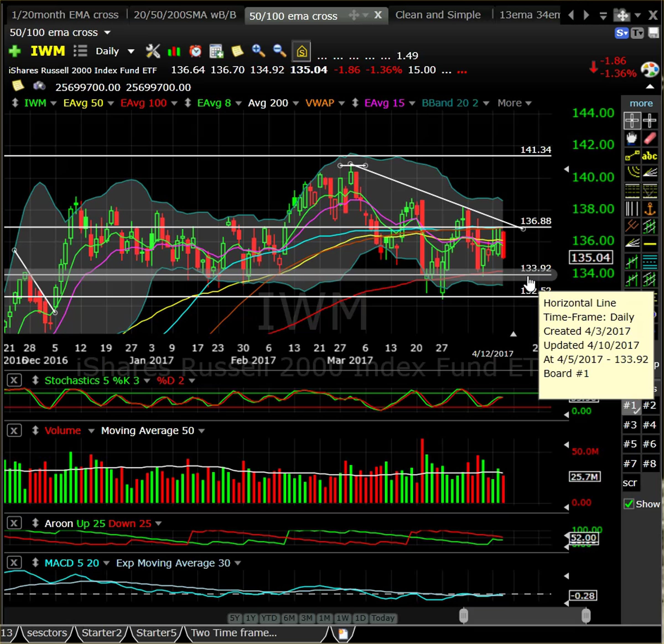Image resolution: width=664 pixels, height=644 pixels.
Task: Select the three vertical lines tool
Action: tap(632, 208)
